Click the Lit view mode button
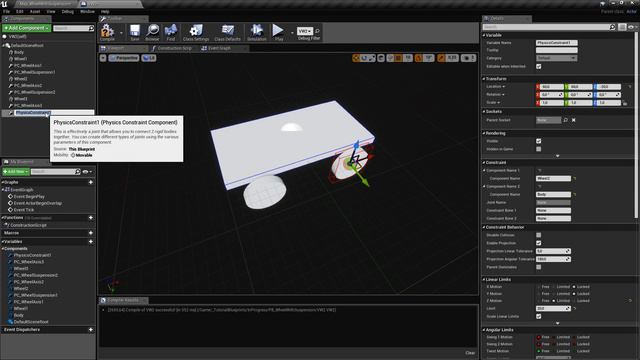640x360 pixels. click(x=149, y=58)
